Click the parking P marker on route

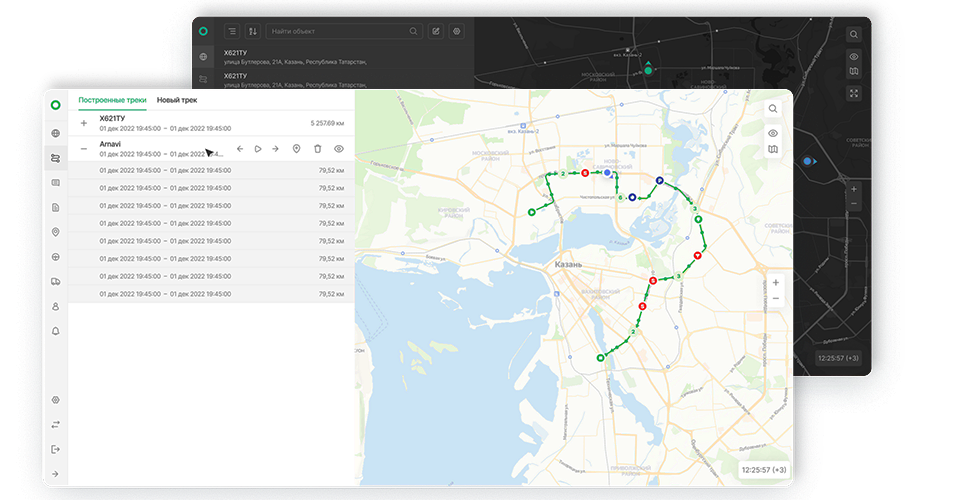[x=659, y=181]
